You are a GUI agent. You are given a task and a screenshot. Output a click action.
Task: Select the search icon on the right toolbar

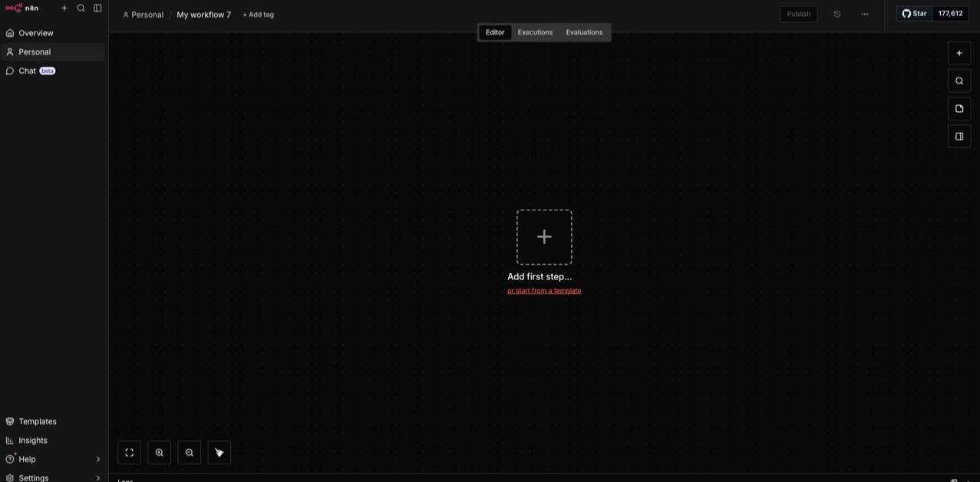point(959,80)
